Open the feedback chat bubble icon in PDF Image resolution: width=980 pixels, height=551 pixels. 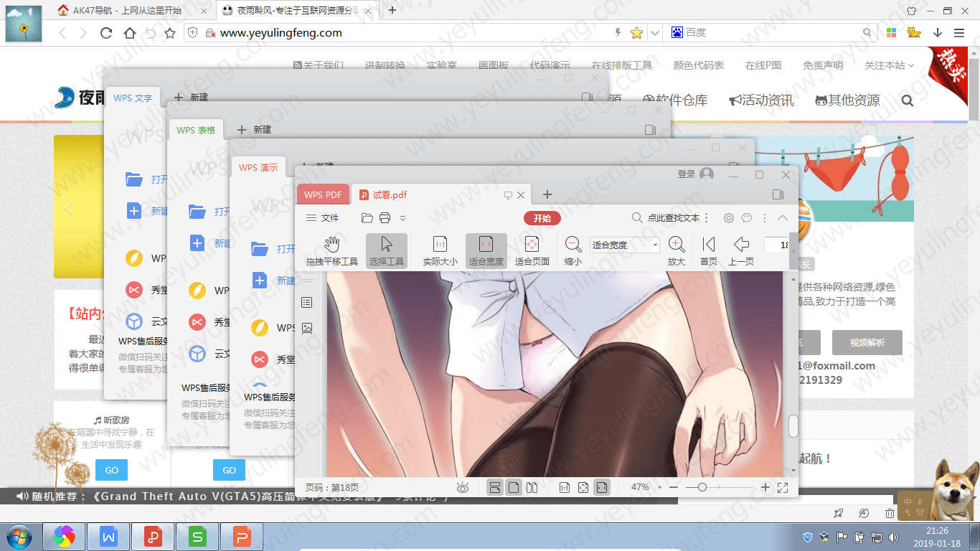(747, 218)
